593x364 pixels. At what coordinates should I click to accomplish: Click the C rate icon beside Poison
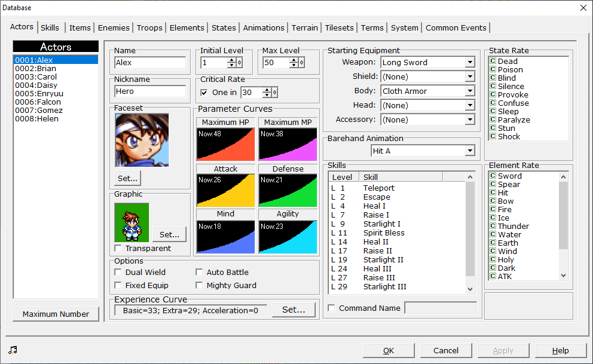coord(493,70)
